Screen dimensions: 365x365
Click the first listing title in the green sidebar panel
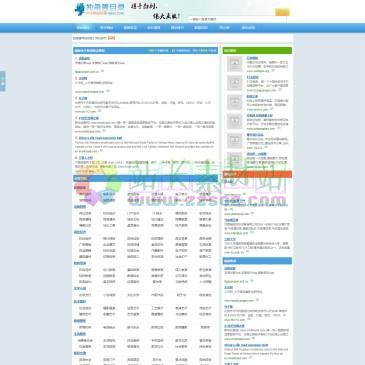point(252,58)
